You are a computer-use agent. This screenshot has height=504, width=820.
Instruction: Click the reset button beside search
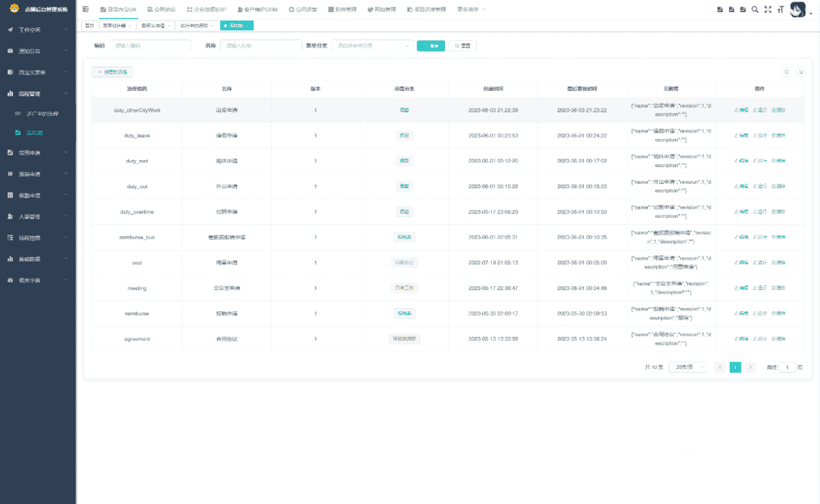pos(462,46)
